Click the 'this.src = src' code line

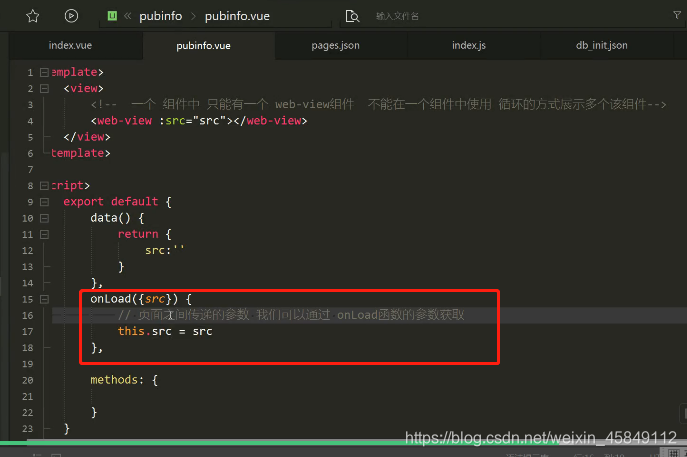(165, 331)
